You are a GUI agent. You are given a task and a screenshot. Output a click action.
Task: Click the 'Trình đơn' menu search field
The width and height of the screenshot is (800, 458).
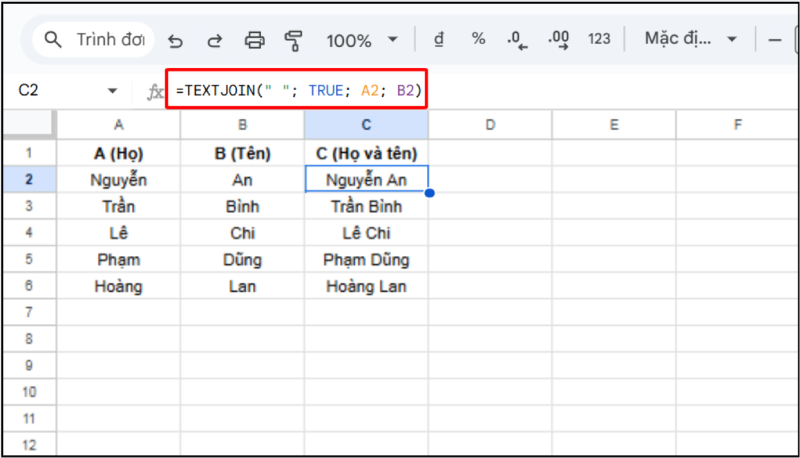(93, 39)
